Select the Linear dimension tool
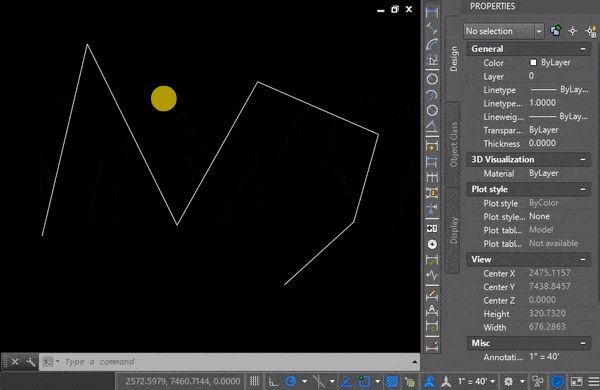The width and height of the screenshot is (600, 390). (x=432, y=12)
